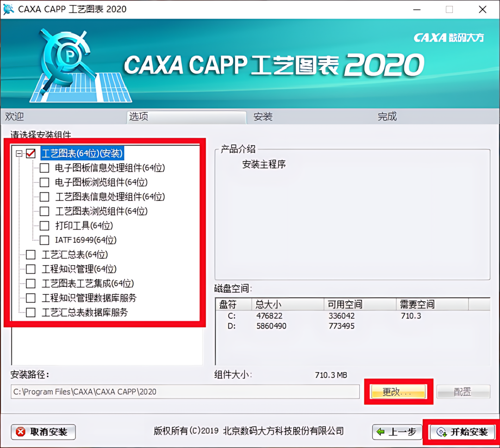The image size is (500, 448).
Task: Tick the 打印工具(64位) checkbox
Action: [x=44, y=226]
